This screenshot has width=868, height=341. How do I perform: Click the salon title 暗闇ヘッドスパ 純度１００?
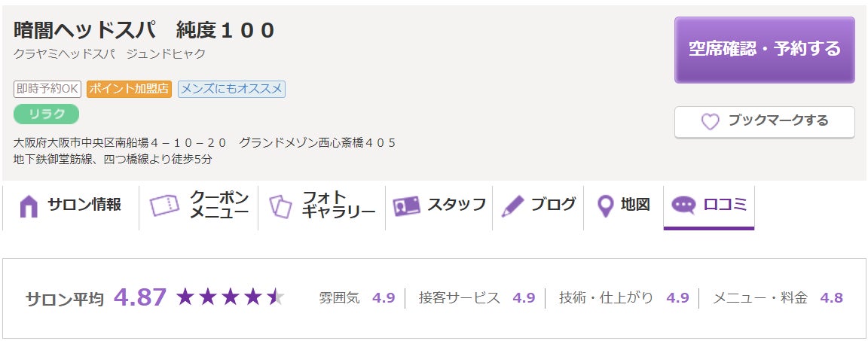point(145,31)
